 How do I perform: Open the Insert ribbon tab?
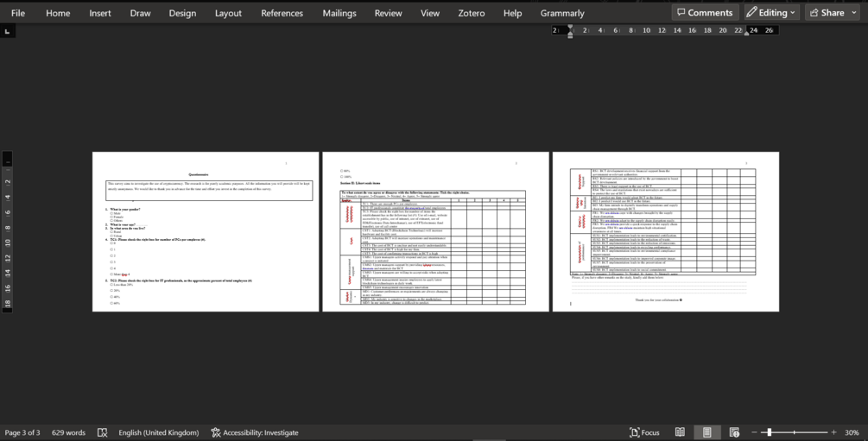[x=100, y=13]
